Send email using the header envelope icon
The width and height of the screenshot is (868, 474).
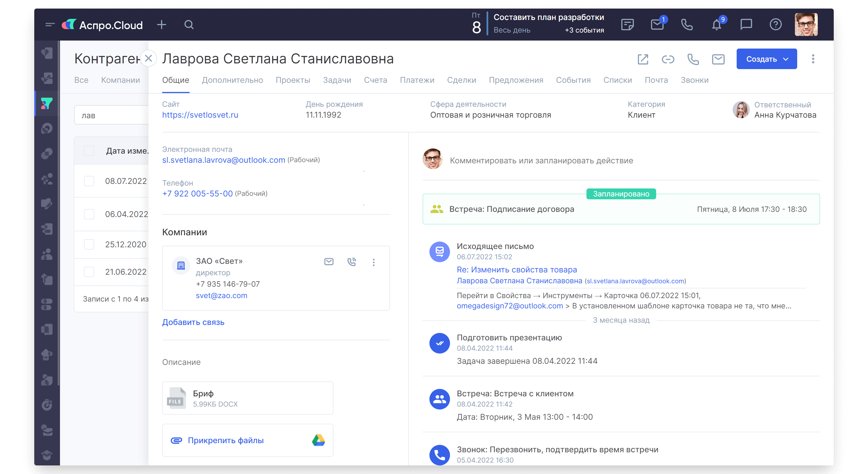[x=718, y=59]
